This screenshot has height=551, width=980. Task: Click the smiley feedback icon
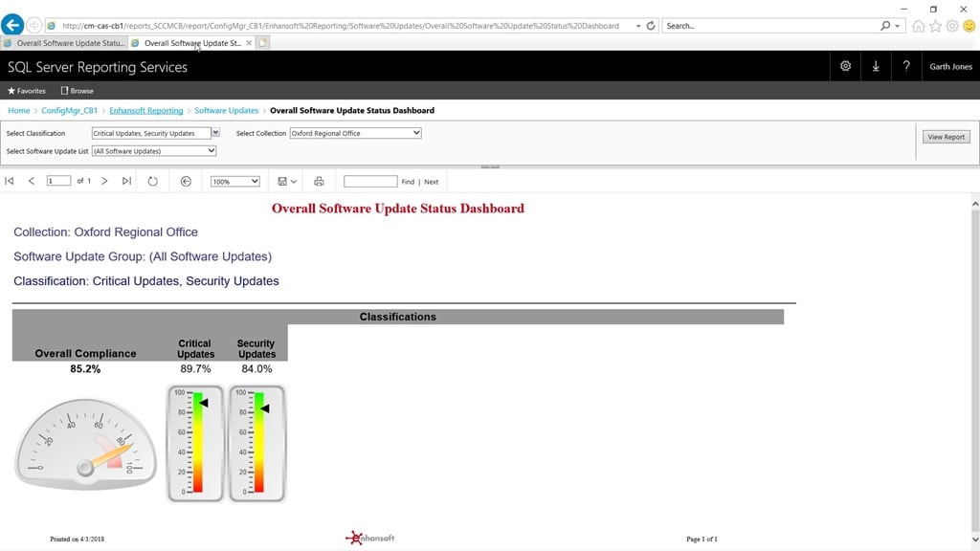point(969,26)
